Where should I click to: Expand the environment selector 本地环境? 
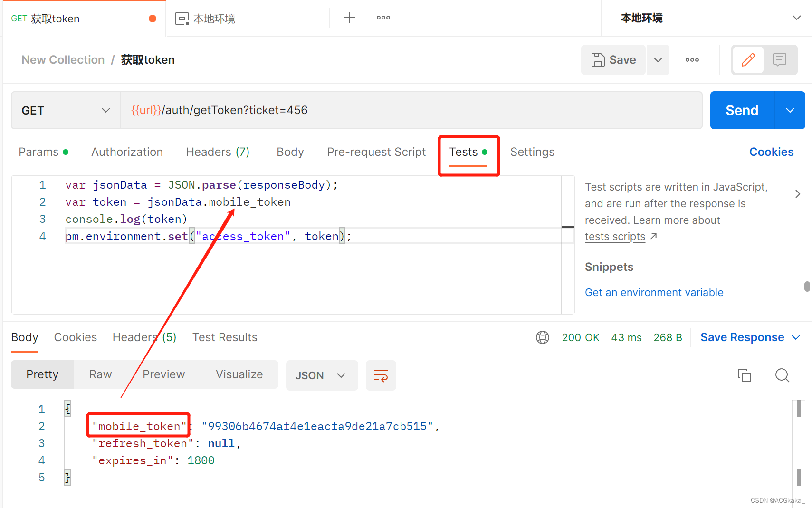click(707, 18)
